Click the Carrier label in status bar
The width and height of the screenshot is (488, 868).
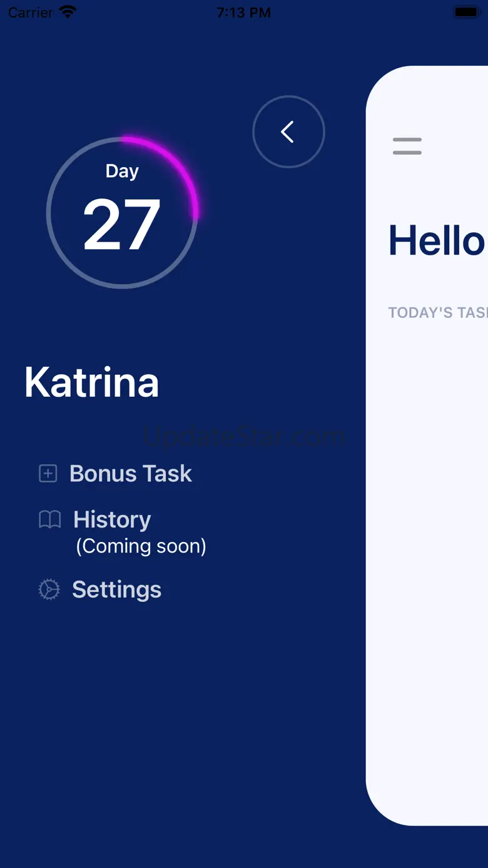[x=31, y=13]
